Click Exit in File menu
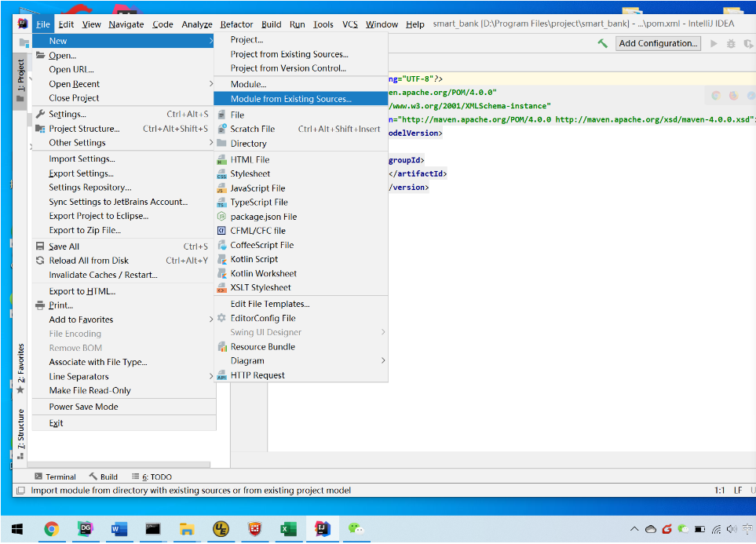 click(124, 423)
